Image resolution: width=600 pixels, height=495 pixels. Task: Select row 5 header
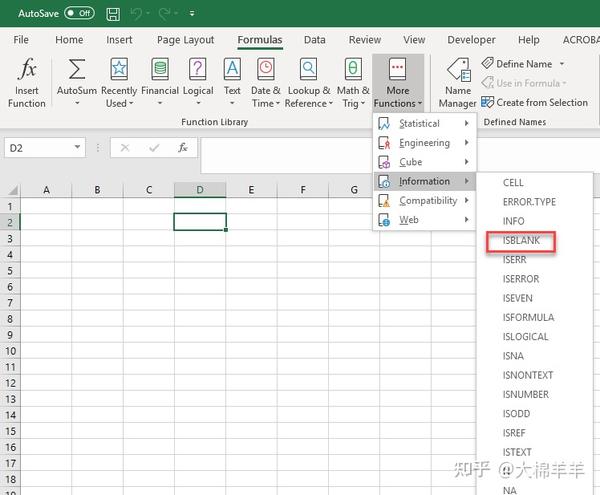point(10,270)
